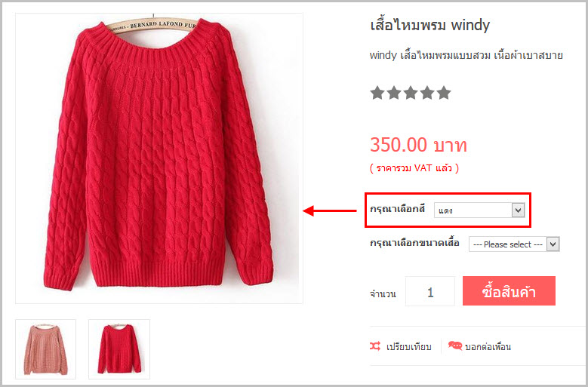Open the เปรียบเทียบ compare link

[x=408, y=347]
